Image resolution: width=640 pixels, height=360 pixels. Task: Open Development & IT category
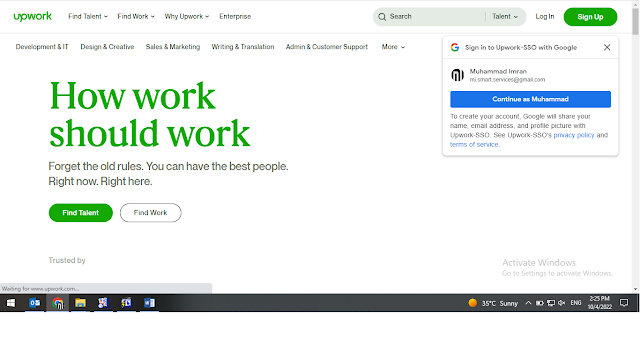pos(42,47)
